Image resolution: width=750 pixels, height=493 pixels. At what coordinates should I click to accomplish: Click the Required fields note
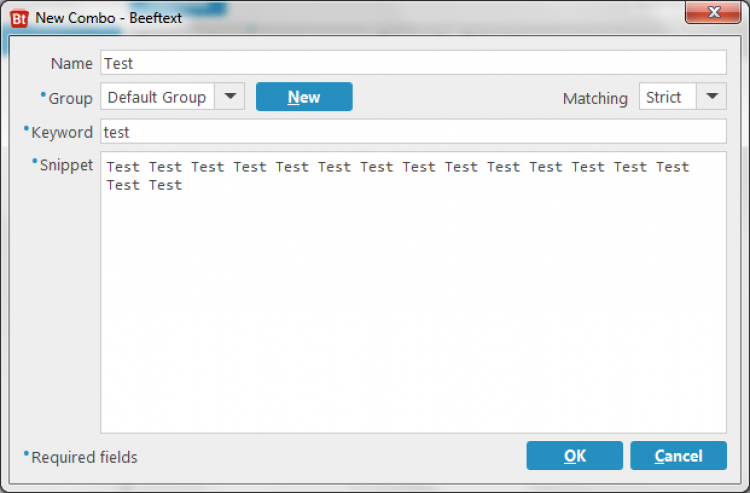pyautogui.click(x=84, y=457)
